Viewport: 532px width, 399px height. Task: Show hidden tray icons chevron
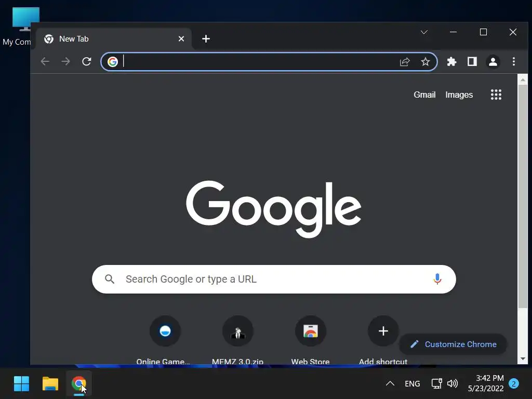[x=390, y=384]
